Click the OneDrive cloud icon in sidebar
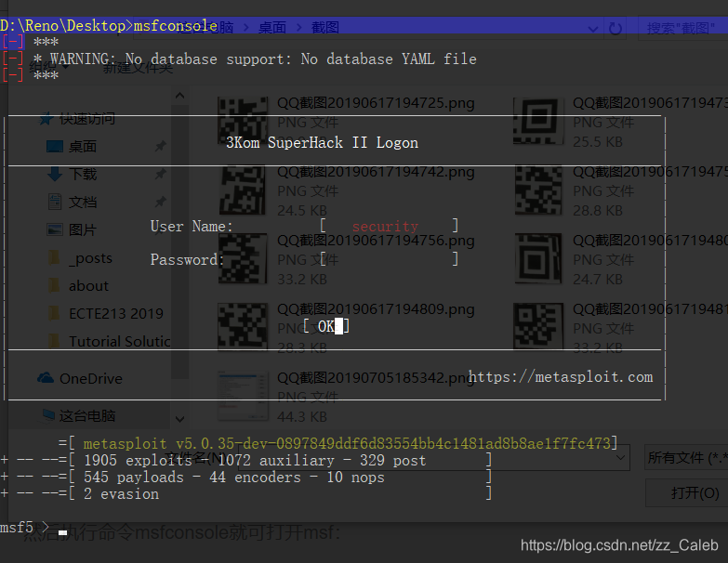Image resolution: width=728 pixels, height=563 pixels. click(x=46, y=378)
